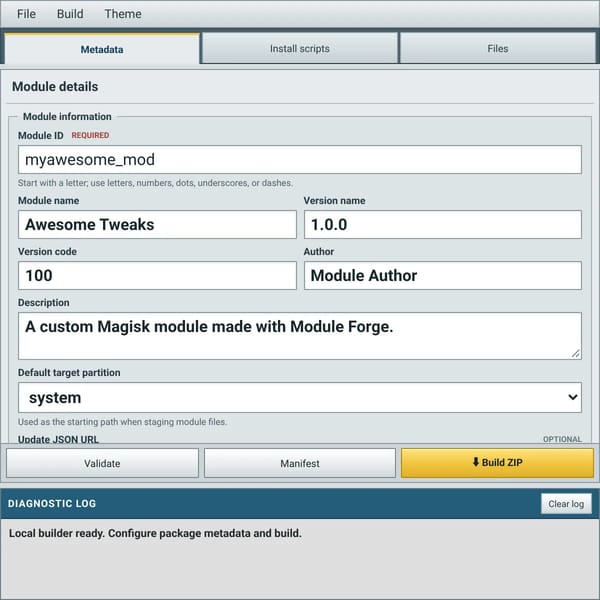
Task: Select the Metadata tab
Action: (102, 49)
